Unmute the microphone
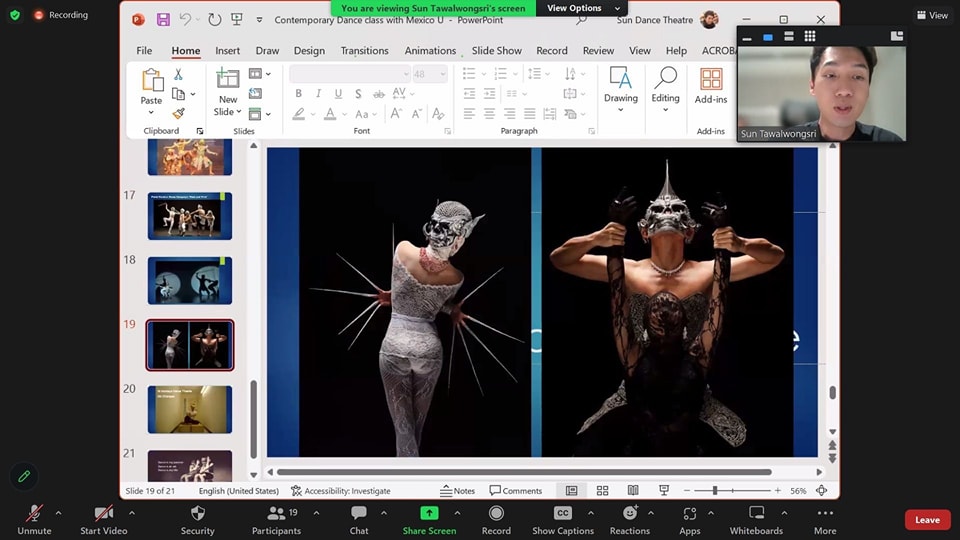960x540 pixels. click(x=34, y=513)
